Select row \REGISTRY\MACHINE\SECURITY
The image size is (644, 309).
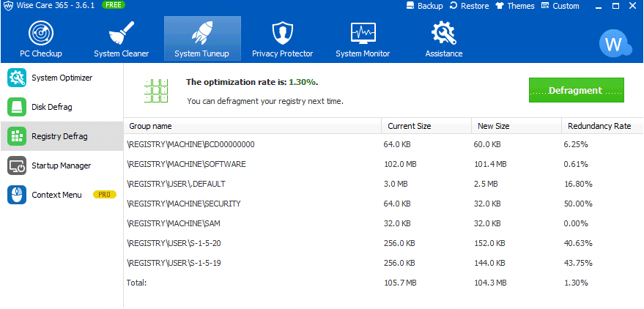pyautogui.click(x=383, y=204)
